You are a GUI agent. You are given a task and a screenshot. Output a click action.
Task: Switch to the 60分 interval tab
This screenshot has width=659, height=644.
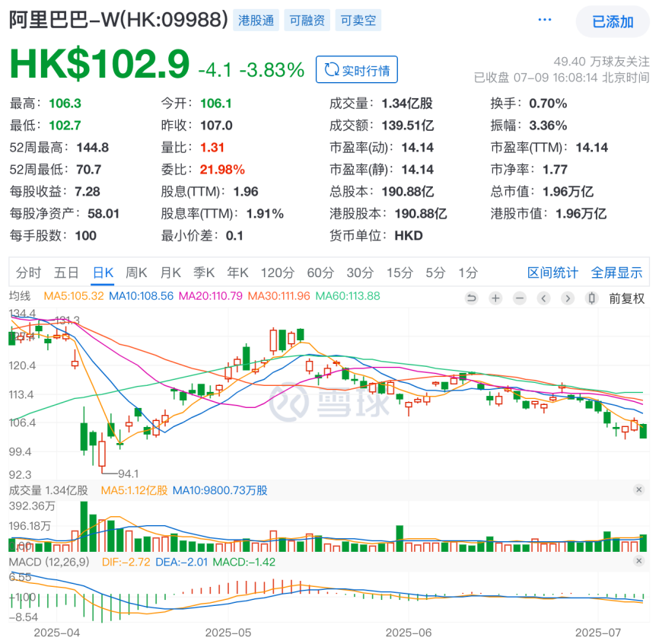point(320,273)
